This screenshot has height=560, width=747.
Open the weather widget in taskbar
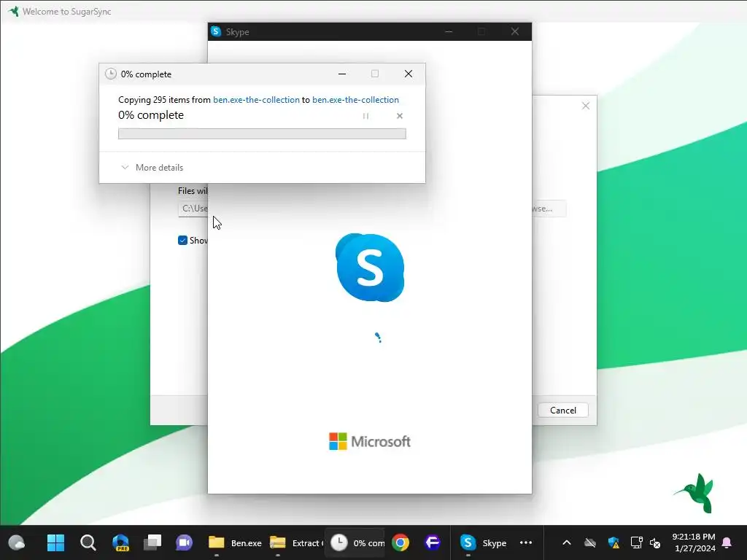[17, 542]
